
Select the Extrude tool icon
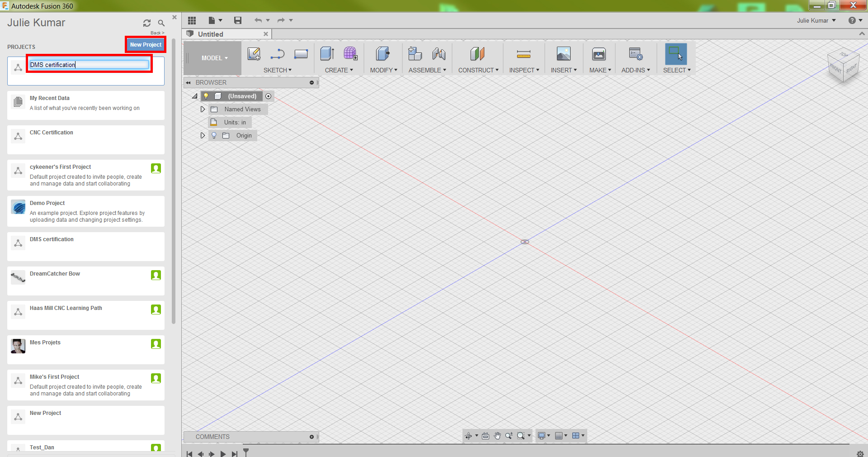point(327,54)
